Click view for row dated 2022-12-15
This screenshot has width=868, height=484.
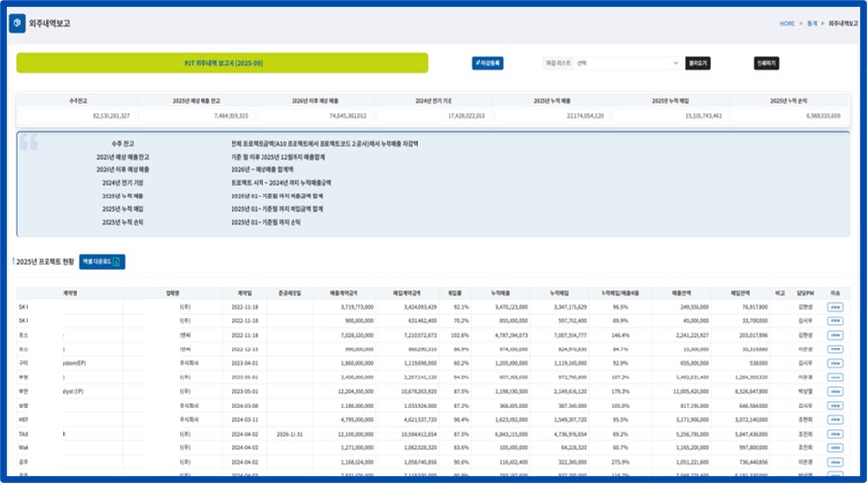coord(834,348)
